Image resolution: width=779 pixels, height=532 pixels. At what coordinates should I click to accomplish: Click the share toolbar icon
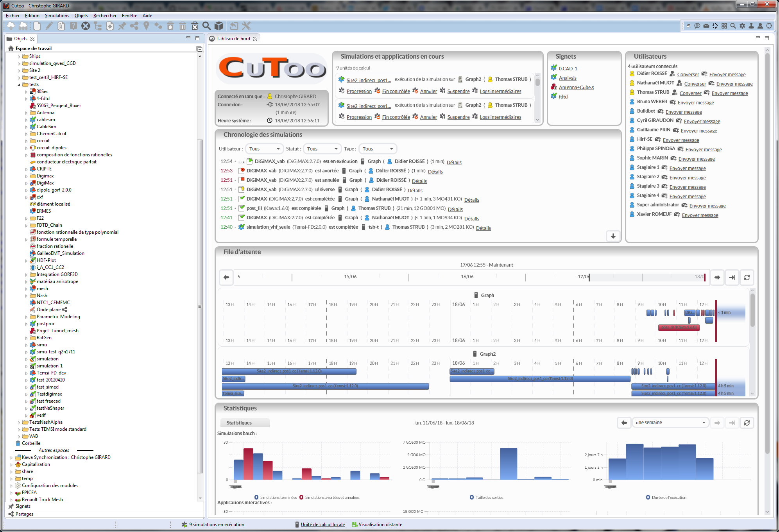(134, 26)
